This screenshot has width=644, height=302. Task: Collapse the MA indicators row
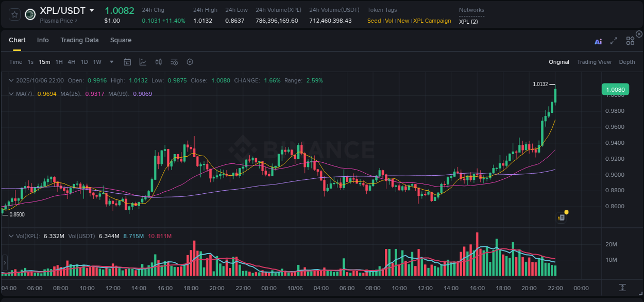[11, 94]
